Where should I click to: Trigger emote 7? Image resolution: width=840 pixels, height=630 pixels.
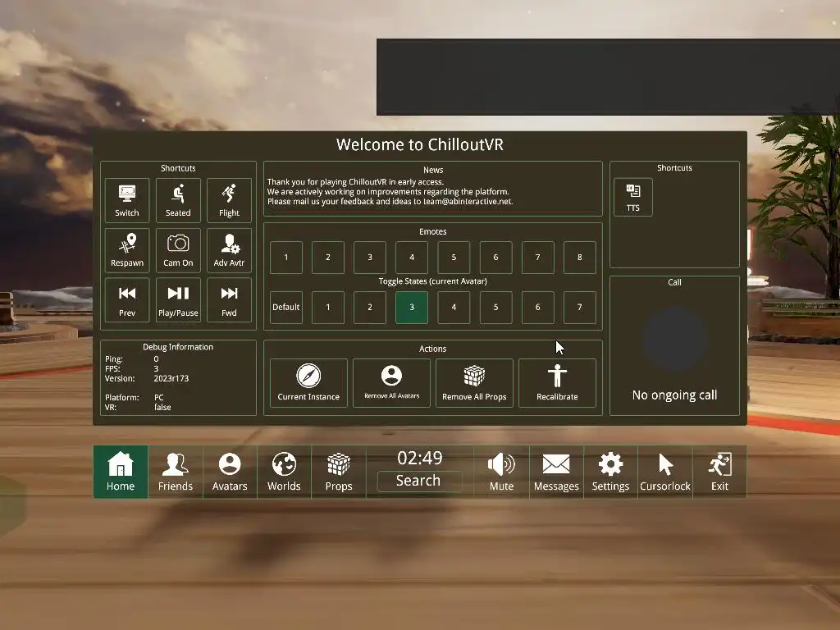tap(537, 257)
